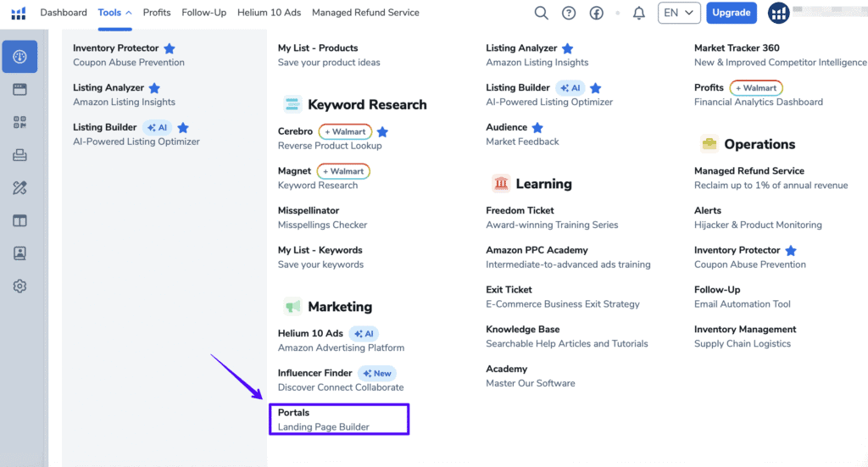Click the contact card icon in sidebar
Image resolution: width=868 pixels, height=467 pixels.
pyautogui.click(x=19, y=253)
